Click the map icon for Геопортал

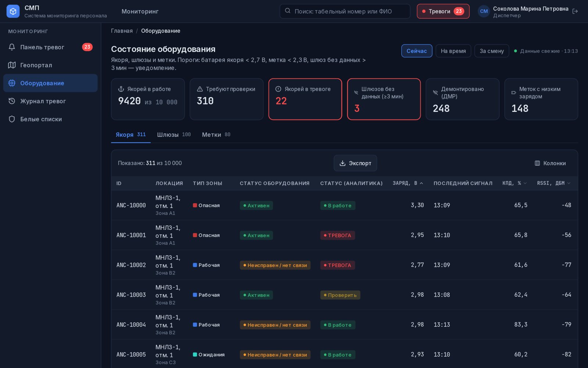coord(12,65)
